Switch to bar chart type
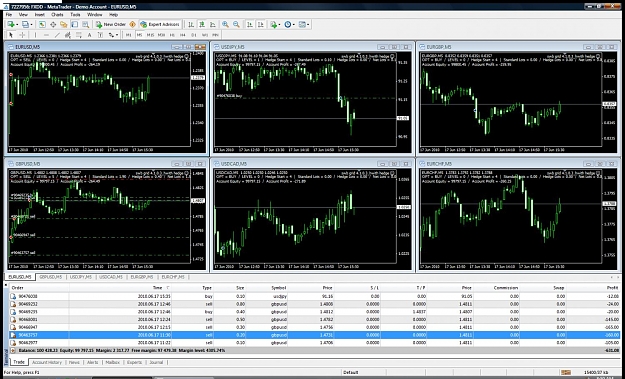 [x=191, y=24]
